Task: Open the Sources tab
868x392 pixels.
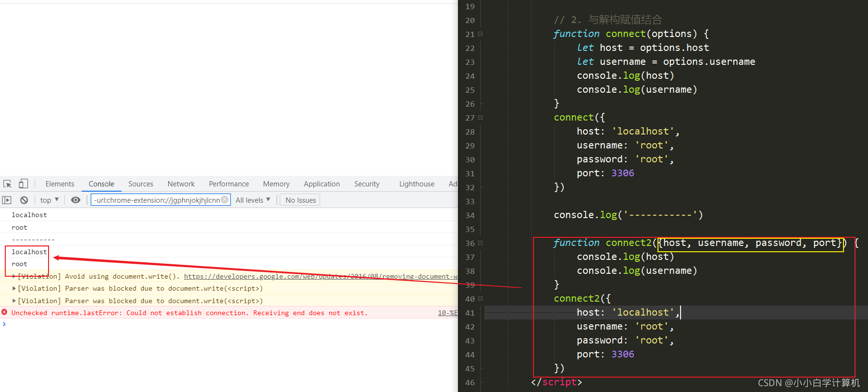Action: click(140, 184)
